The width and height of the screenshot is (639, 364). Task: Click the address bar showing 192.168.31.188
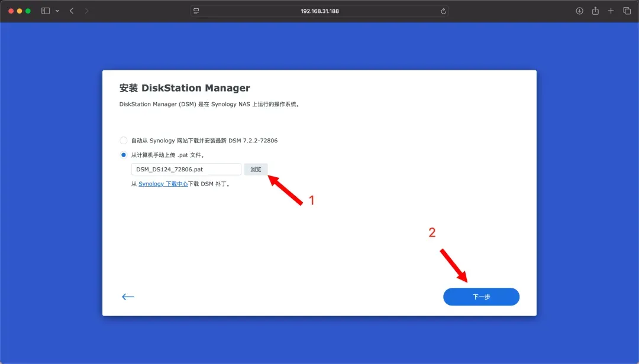(x=319, y=11)
